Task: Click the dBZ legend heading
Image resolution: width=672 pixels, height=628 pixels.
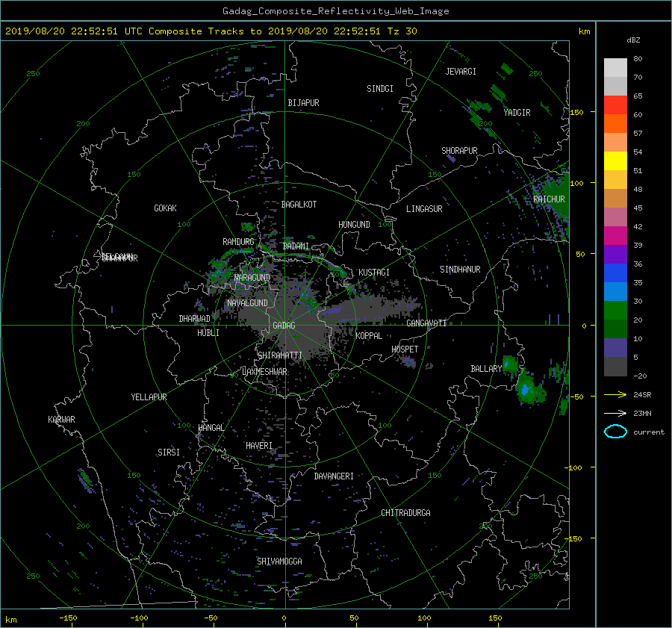Action: tap(633, 40)
